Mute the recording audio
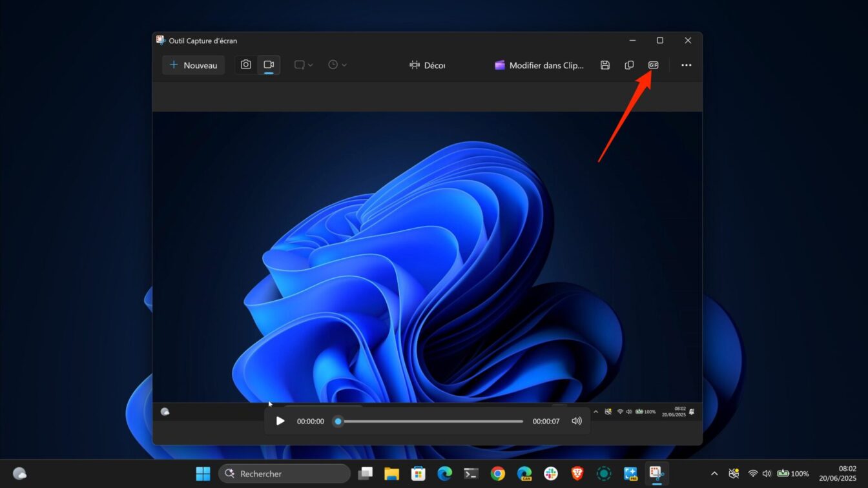Screen dimensions: 868x488 [576, 420]
